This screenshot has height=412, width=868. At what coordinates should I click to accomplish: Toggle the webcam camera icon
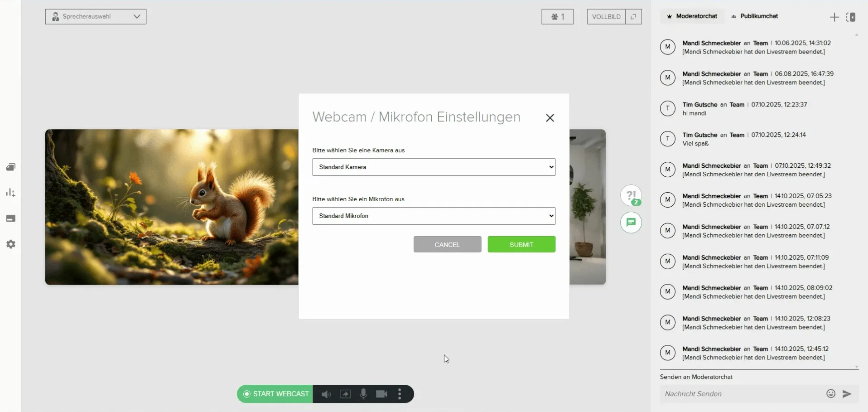381,394
